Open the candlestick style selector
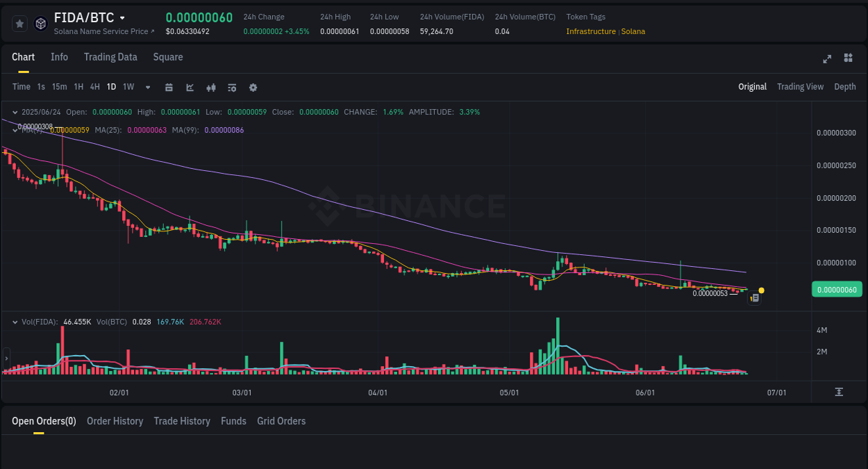Viewport: 868px width, 469px height. click(210, 87)
